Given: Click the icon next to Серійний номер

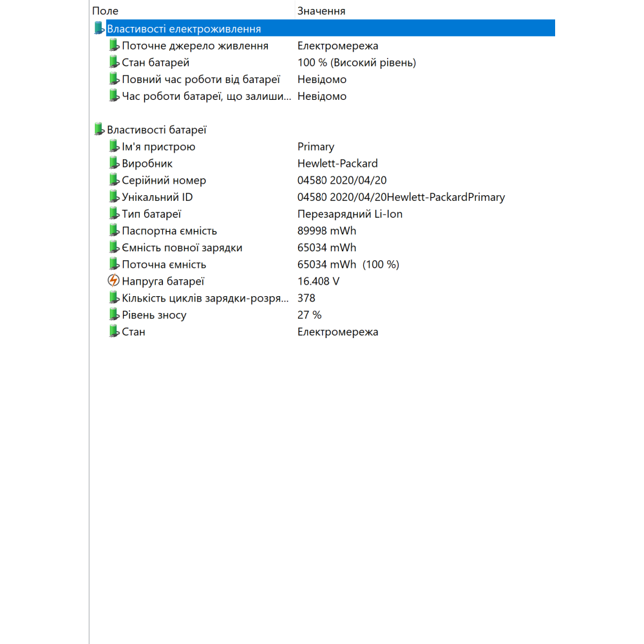Looking at the screenshot, I should pyautogui.click(x=114, y=180).
